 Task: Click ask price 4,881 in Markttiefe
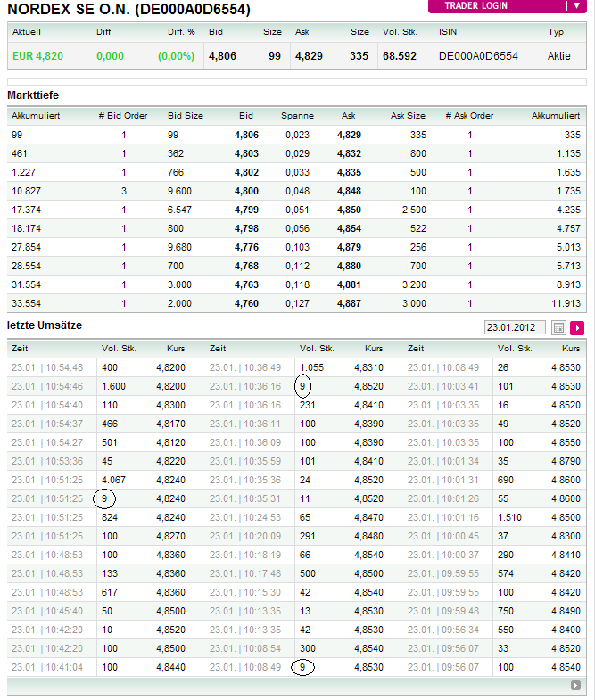coord(349,284)
